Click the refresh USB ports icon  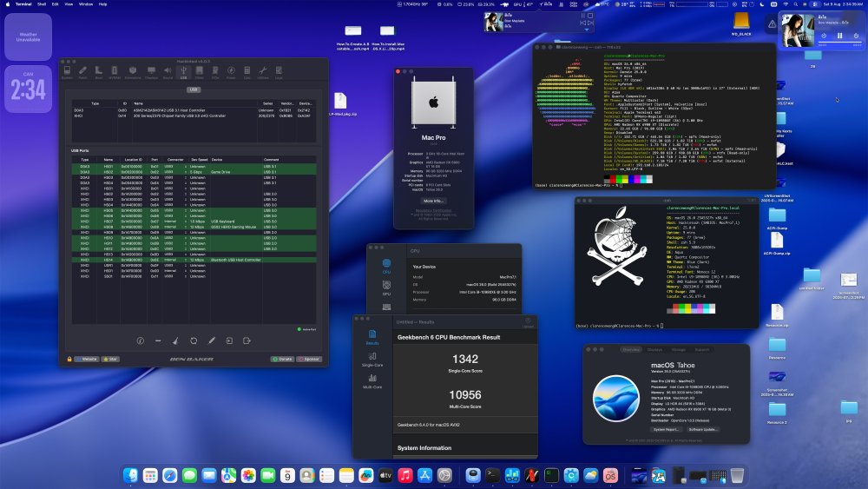(x=194, y=340)
